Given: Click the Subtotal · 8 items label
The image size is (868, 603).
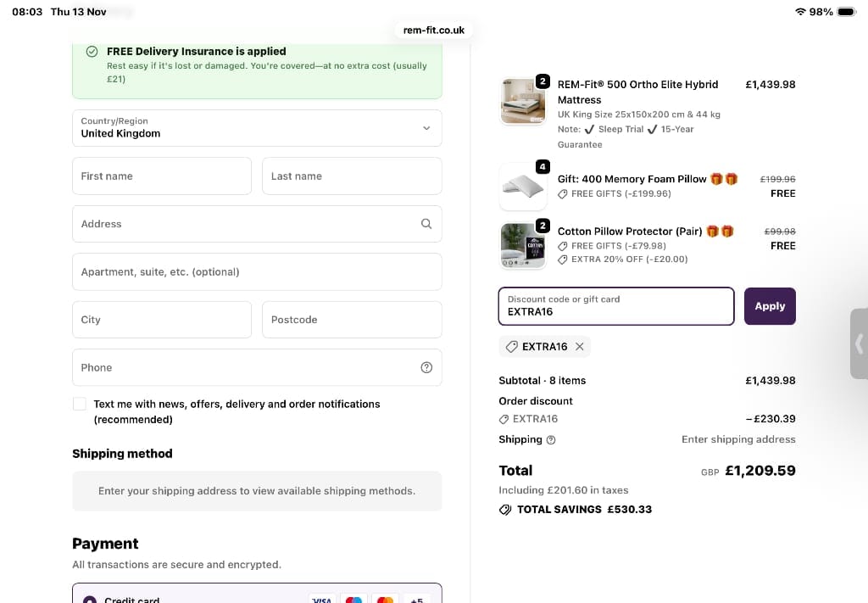Looking at the screenshot, I should pyautogui.click(x=542, y=381).
